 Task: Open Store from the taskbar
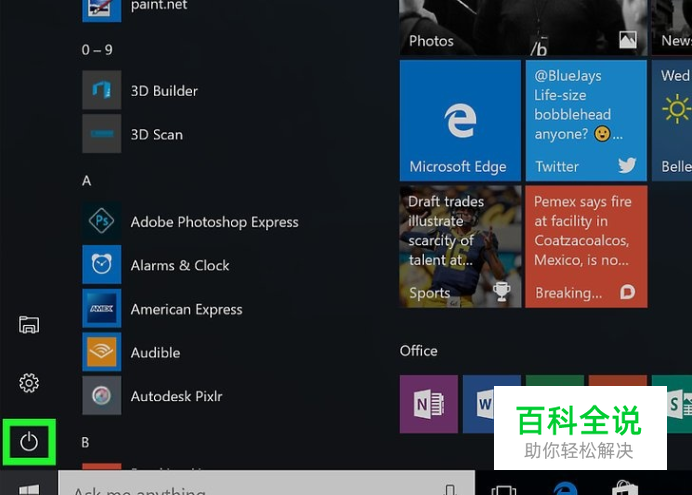coord(625,488)
